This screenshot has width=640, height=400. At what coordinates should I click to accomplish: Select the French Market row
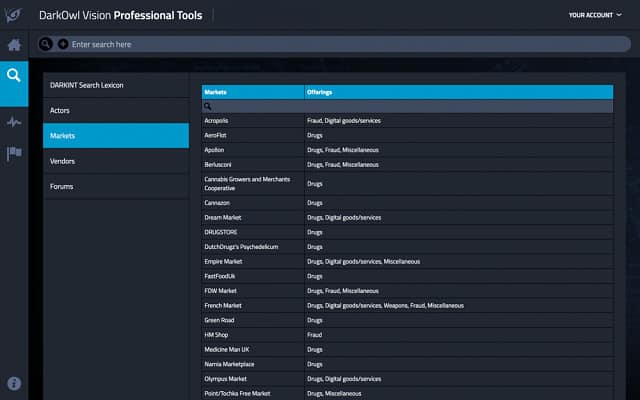pos(407,306)
